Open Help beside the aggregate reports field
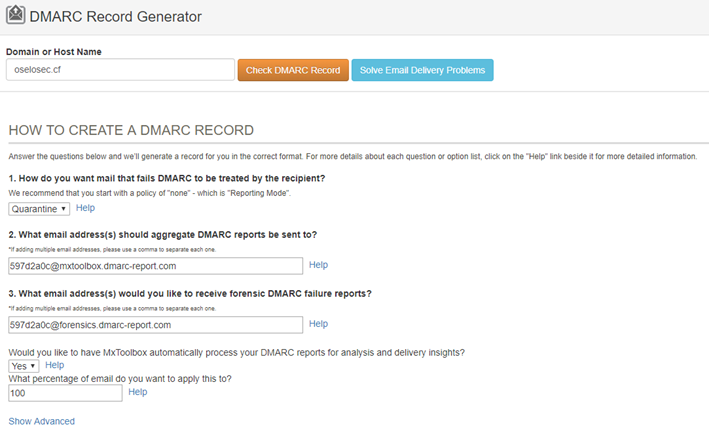 318,265
